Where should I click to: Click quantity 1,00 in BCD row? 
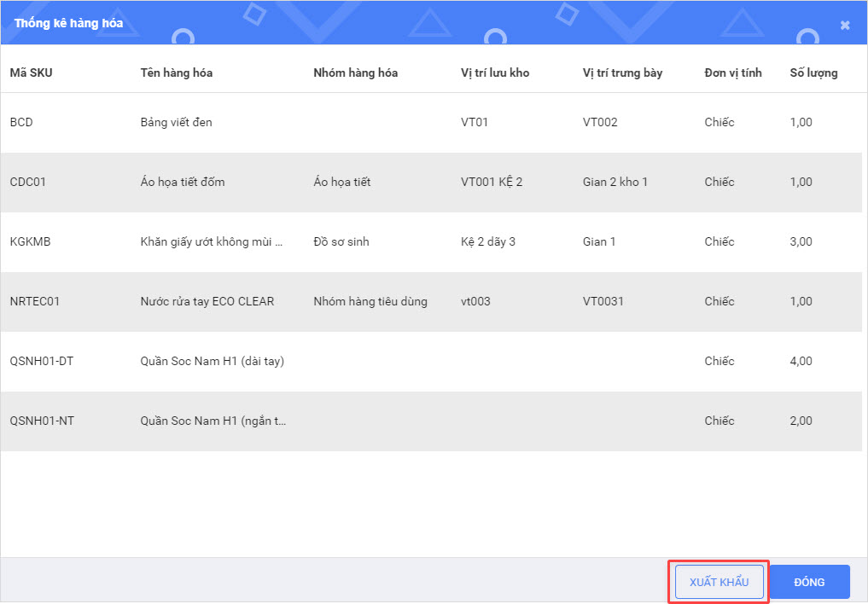coord(801,122)
